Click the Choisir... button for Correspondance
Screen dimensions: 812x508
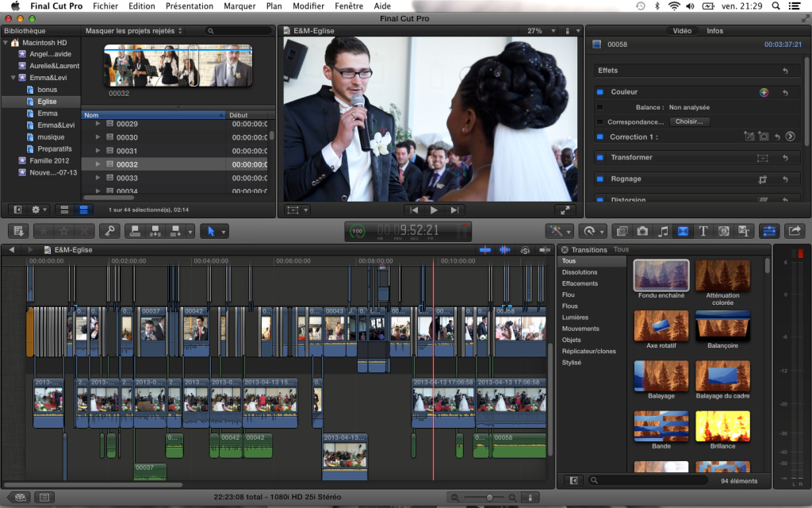pos(688,121)
